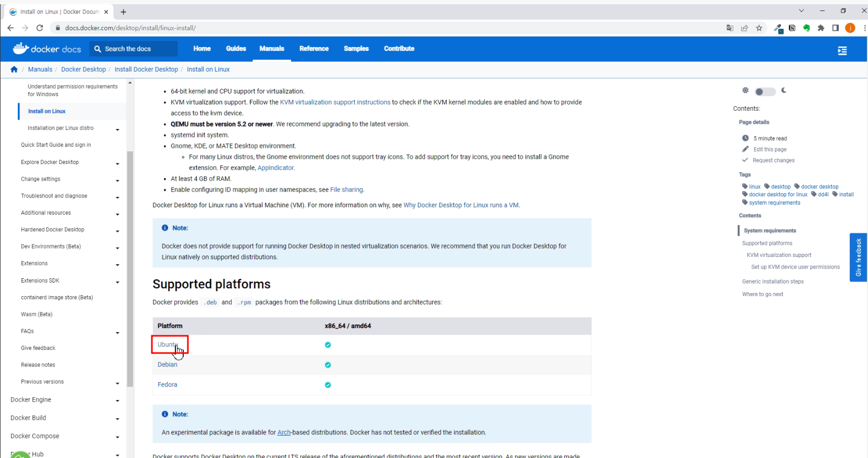Click the browser side panel icon

tap(836, 28)
